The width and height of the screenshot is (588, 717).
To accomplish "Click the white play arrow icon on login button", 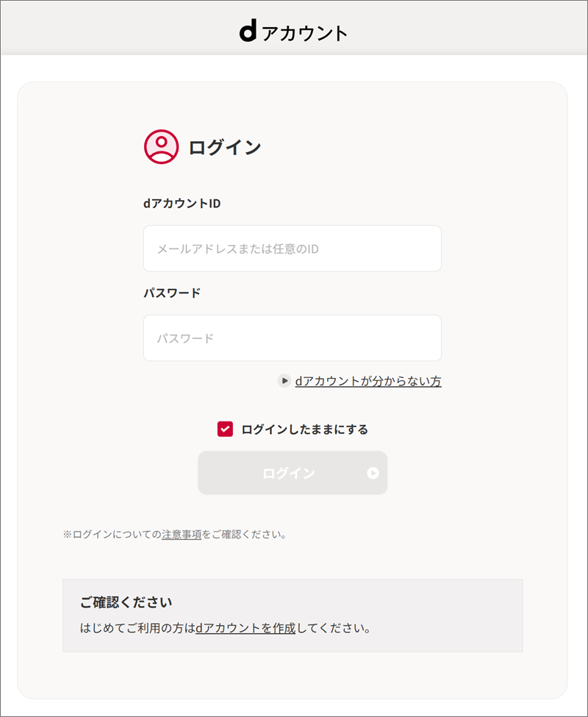I will 373,473.
